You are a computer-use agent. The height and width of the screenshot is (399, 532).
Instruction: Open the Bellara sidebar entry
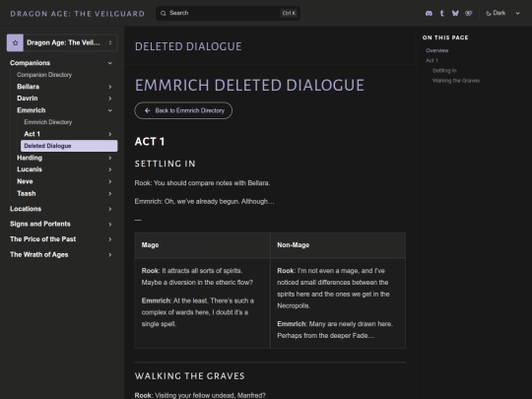coord(29,87)
